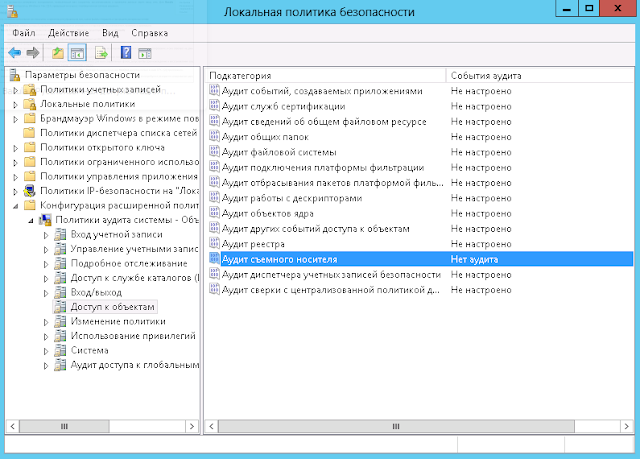This screenshot has height=459, width=640.
Task: Expand the Вход учетной записи node
Action: [x=45, y=234]
